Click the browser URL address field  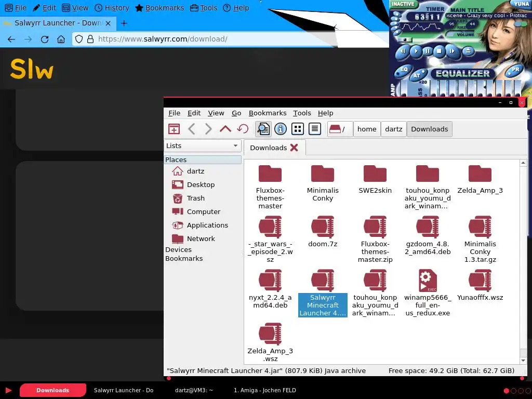pyautogui.click(x=231, y=39)
